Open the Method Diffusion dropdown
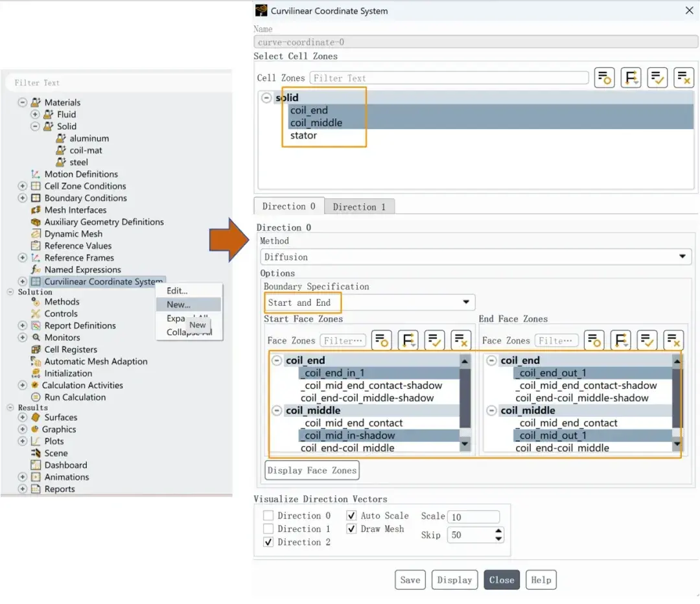This screenshot has width=700, height=604. coord(476,257)
